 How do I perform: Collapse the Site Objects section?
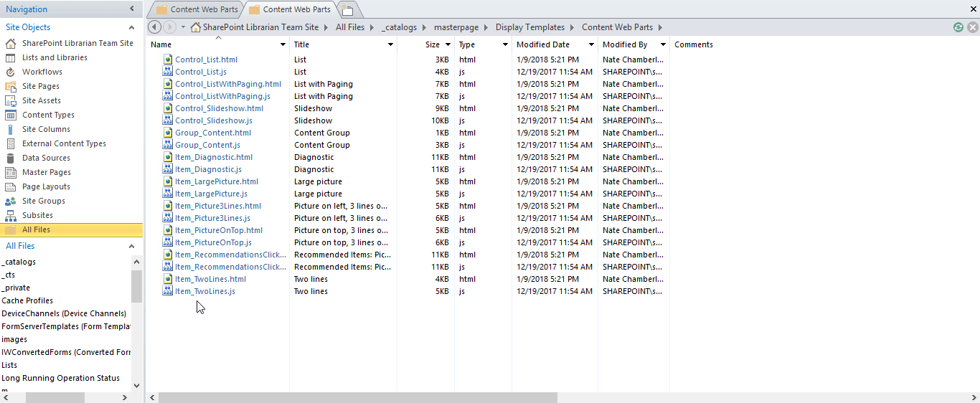[131, 27]
